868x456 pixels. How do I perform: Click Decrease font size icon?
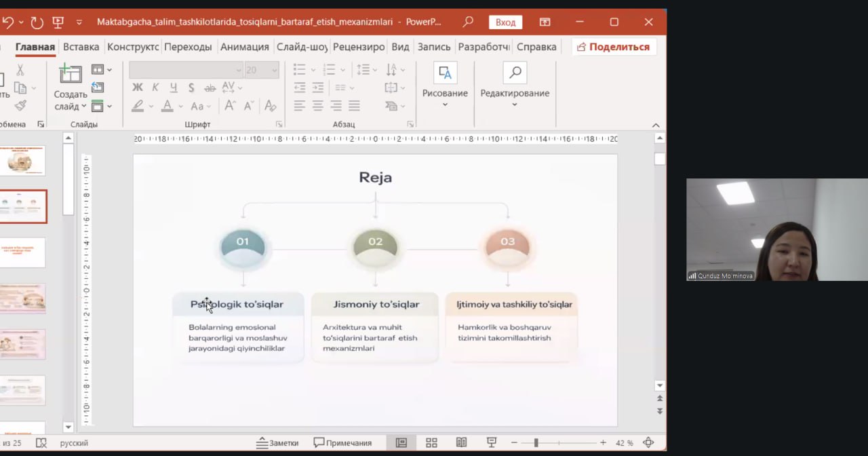click(x=249, y=106)
